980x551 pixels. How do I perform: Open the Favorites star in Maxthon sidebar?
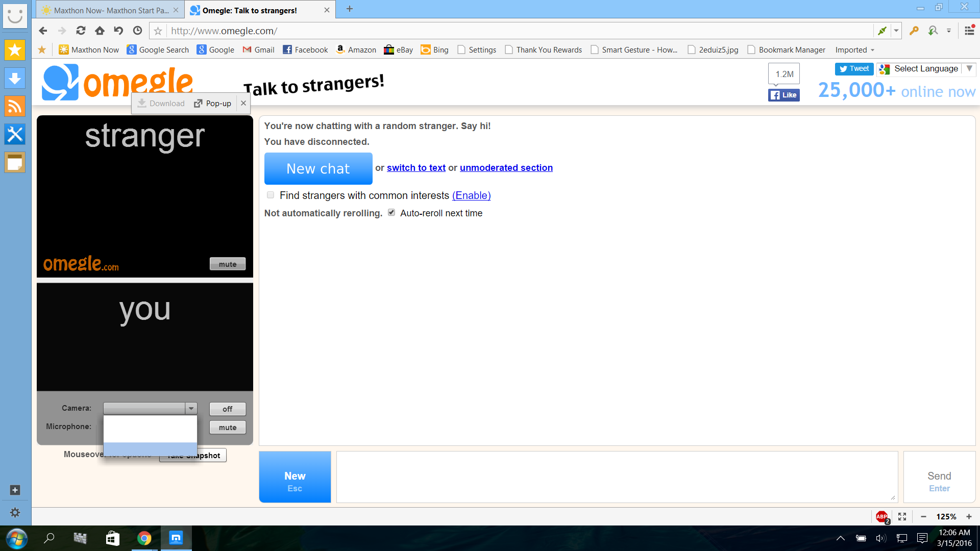pyautogui.click(x=15, y=50)
